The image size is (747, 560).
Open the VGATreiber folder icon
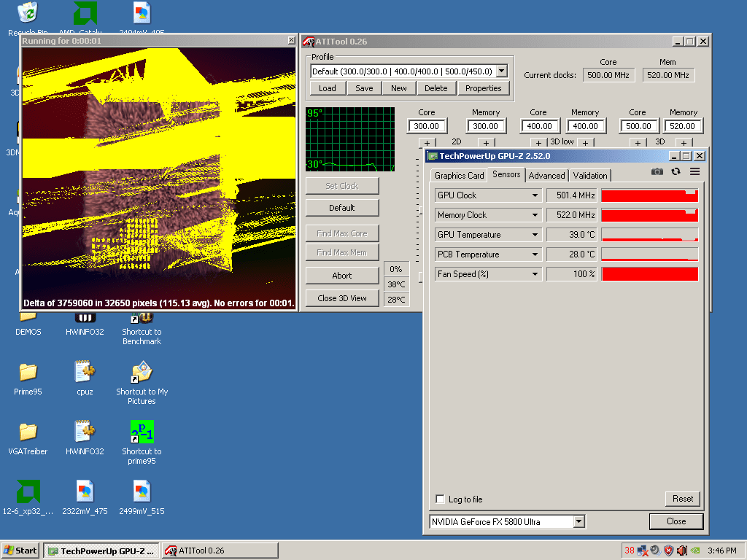click(28, 439)
